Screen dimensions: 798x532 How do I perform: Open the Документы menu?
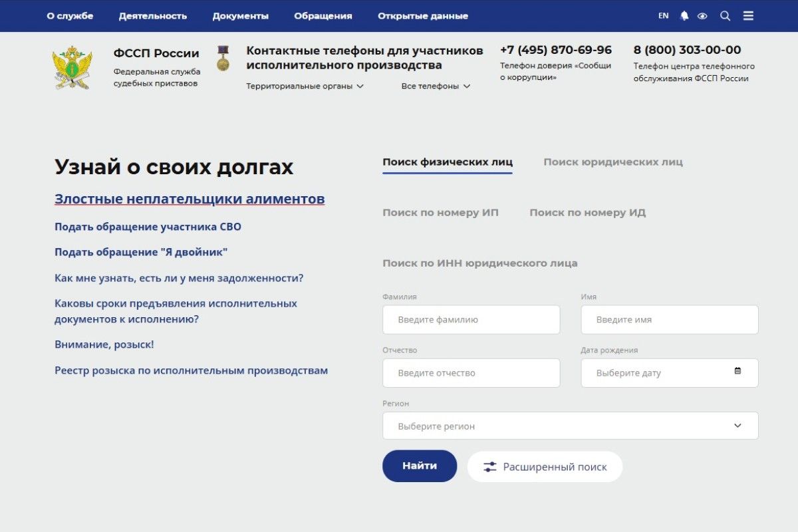coord(241,15)
